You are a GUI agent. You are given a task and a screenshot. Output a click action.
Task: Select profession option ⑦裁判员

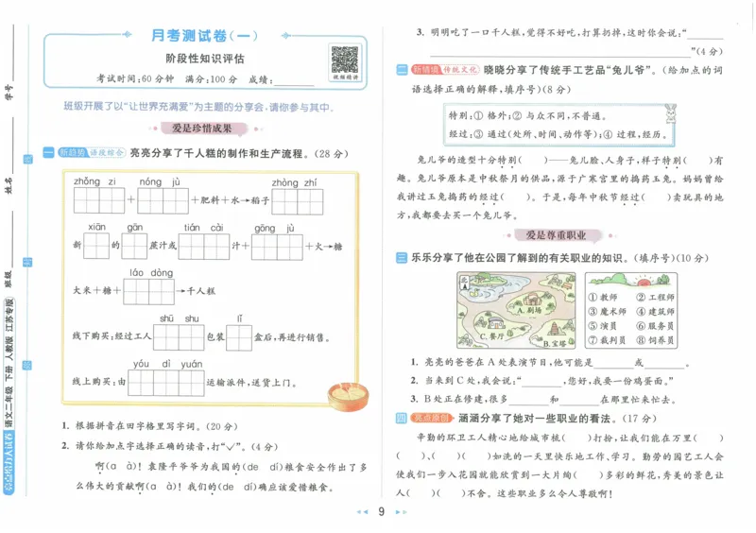click(x=607, y=340)
